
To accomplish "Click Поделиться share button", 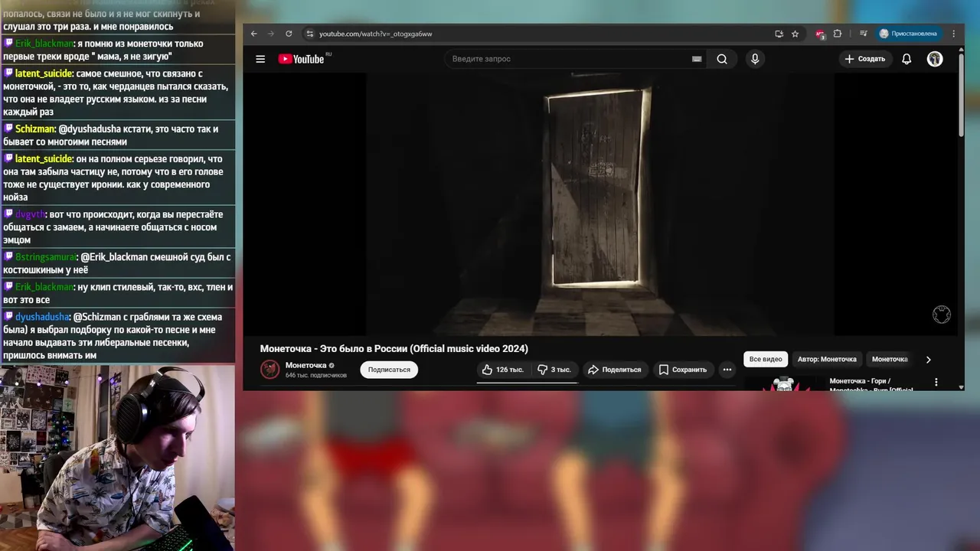I will [614, 370].
